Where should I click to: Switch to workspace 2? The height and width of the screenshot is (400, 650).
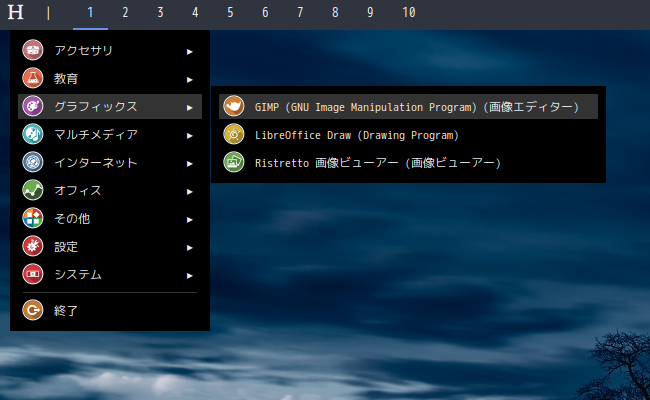pyautogui.click(x=125, y=13)
